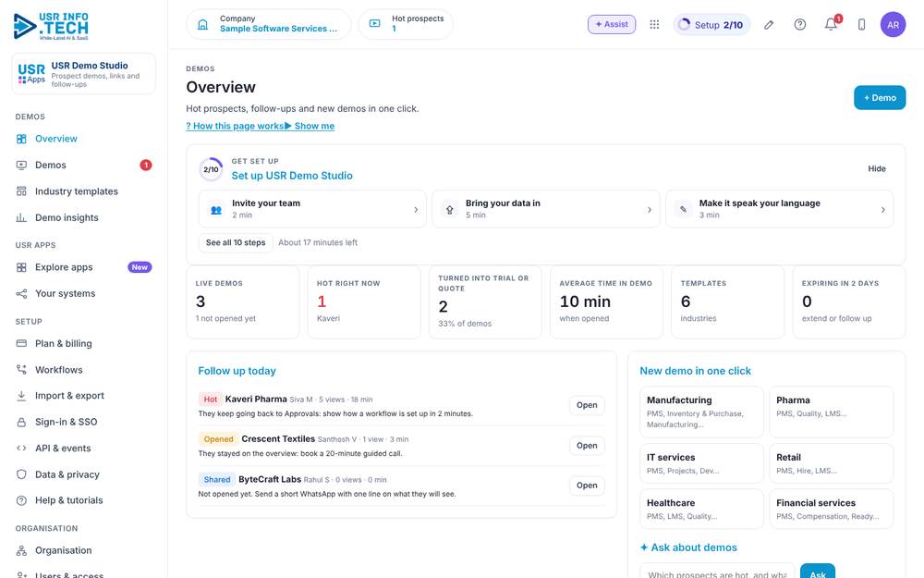Click the Show me link
924x578 pixels.
coord(310,126)
